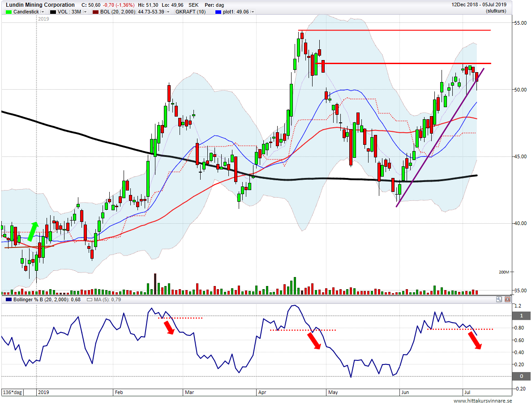Click the Apr label on time axis
The width and height of the screenshot is (532, 403).
click(x=262, y=392)
